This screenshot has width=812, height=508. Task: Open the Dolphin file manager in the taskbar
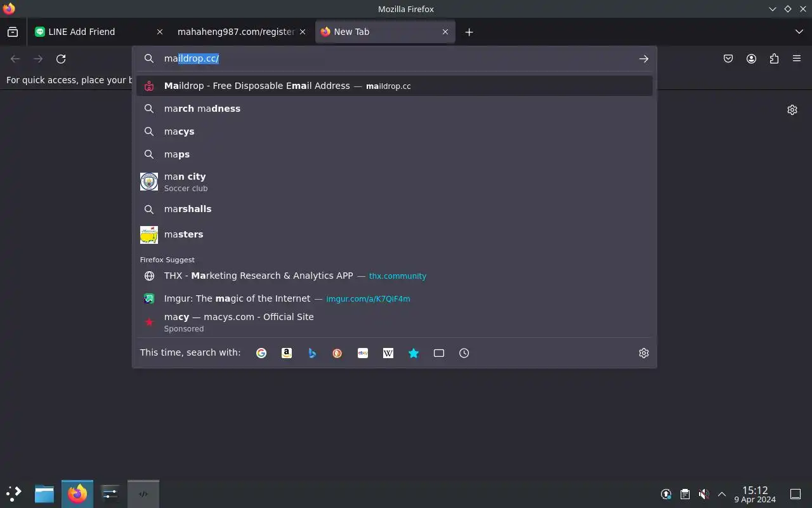pos(44,493)
